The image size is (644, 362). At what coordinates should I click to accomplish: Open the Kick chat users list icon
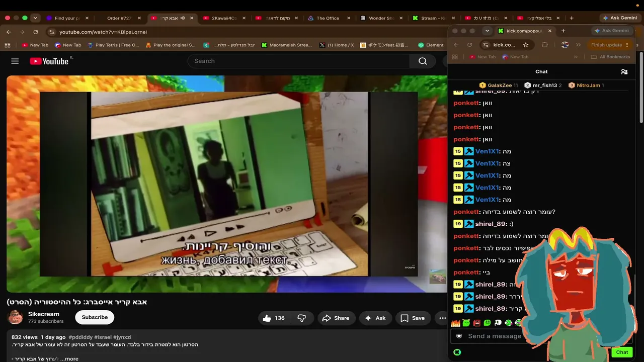pos(624,71)
